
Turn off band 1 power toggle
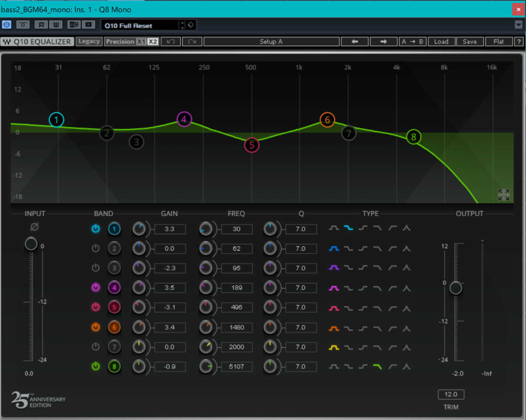click(96, 228)
